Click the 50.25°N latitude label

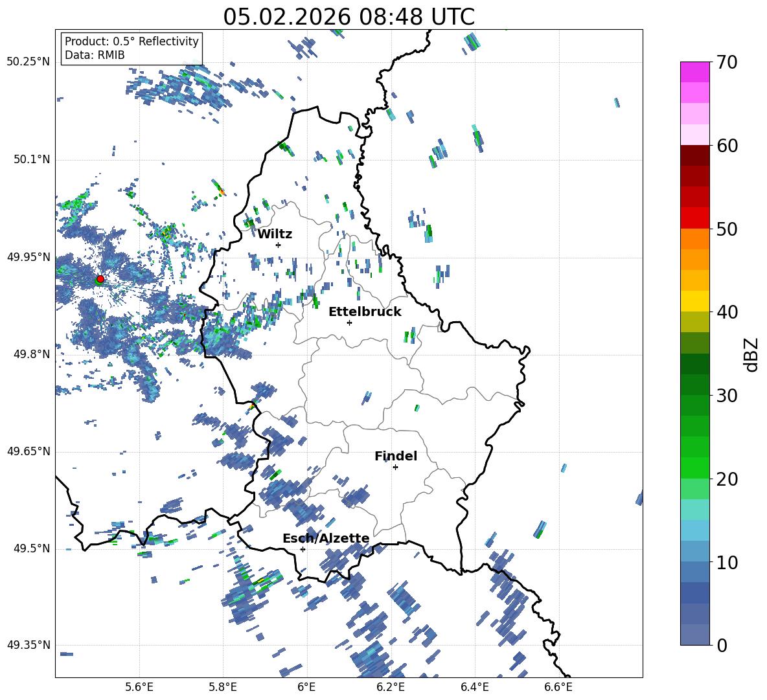tap(29, 62)
